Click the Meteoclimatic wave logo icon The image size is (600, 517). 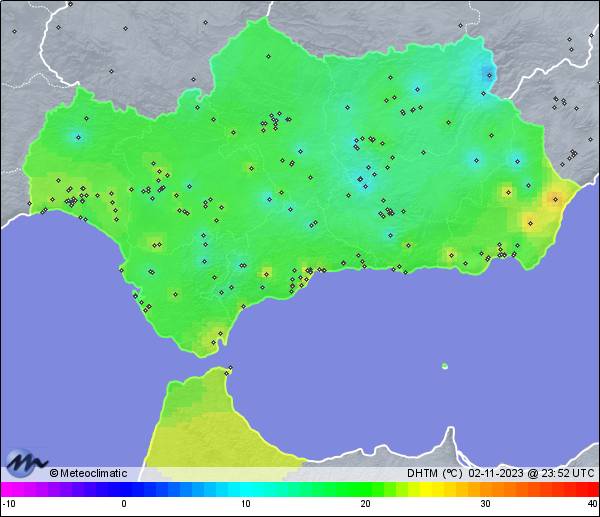pyautogui.click(x=25, y=462)
